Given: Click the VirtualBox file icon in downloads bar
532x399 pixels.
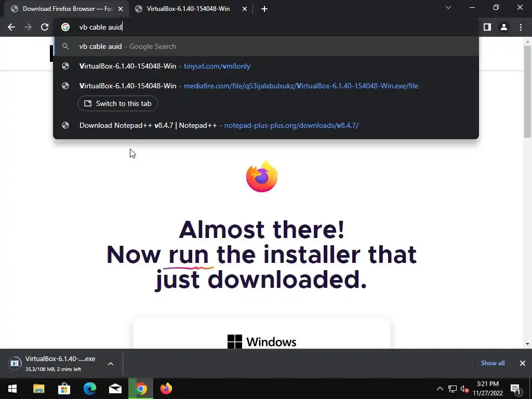Looking at the screenshot, I should point(15,363).
